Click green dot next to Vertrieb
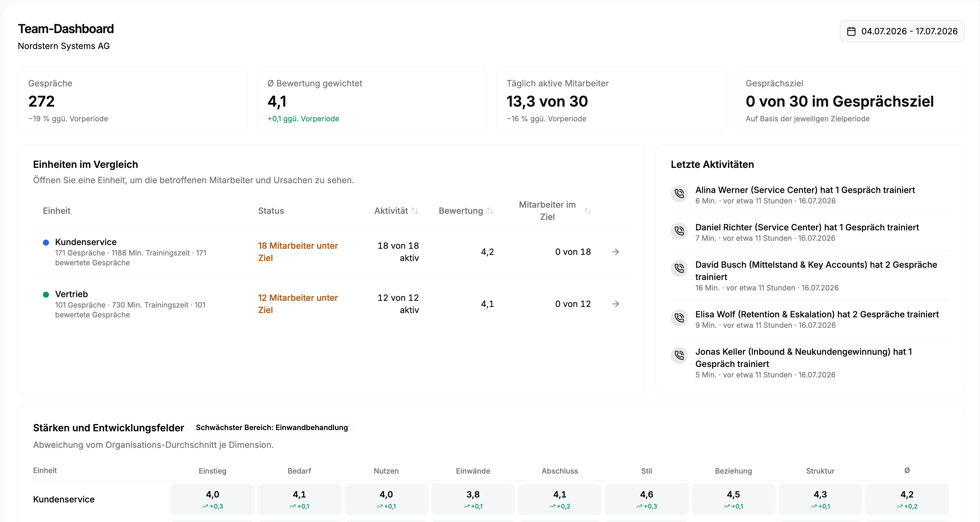Image resolution: width=980 pixels, height=522 pixels. coord(46,295)
